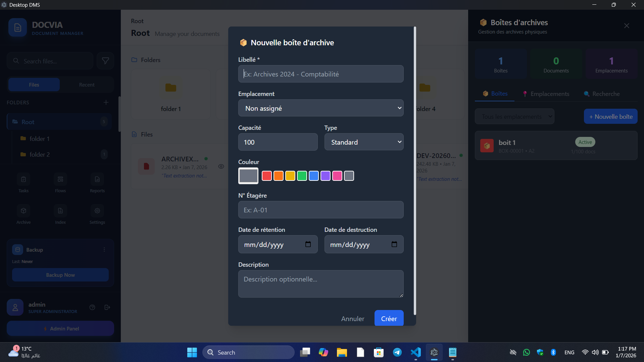The width and height of the screenshot is (644, 362).
Task: Click the Documents statistic card
Action: [x=556, y=64]
